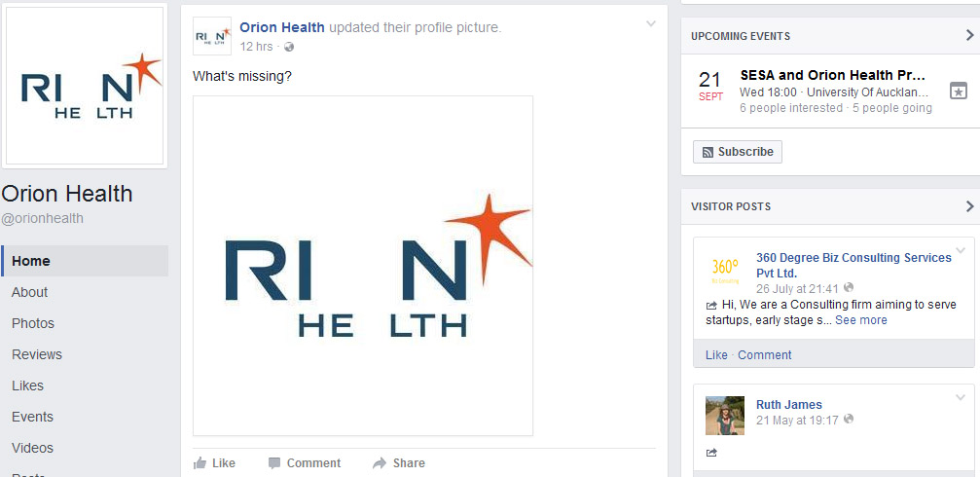
Task: Click Ruth James profile photo
Action: pyautogui.click(x=725, y=415)
